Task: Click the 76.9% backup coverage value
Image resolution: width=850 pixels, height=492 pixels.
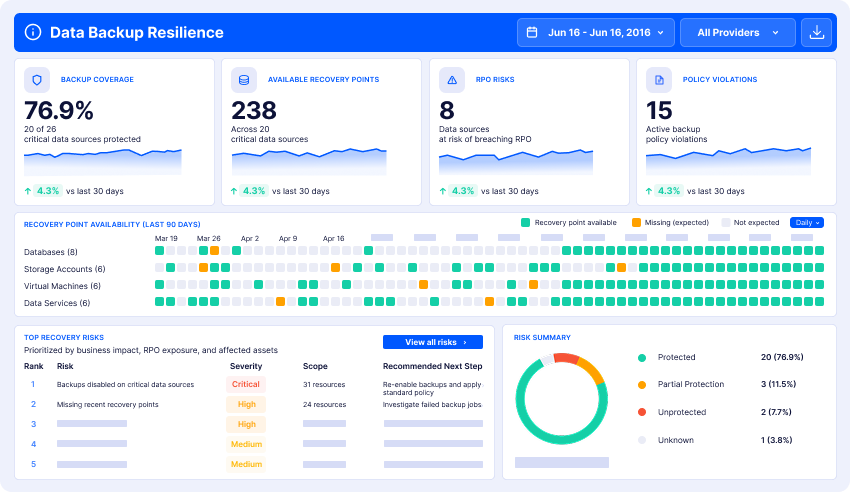Action: [x=59, y=111]
